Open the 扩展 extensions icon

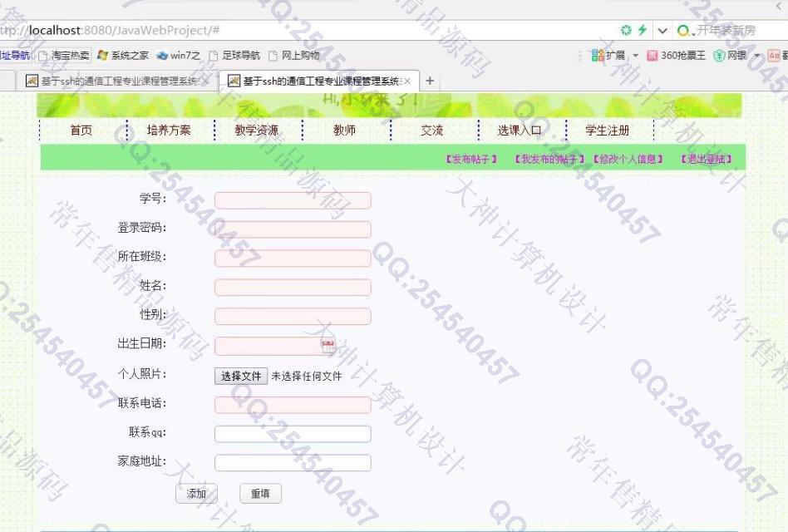point(598,55)
